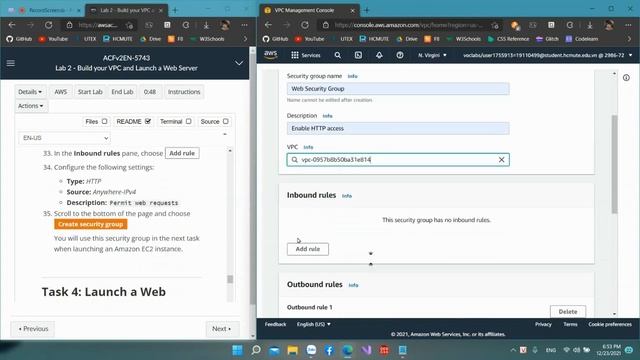Open the EN-US language selector
The image size is (640, 360).
coord(64,138)
